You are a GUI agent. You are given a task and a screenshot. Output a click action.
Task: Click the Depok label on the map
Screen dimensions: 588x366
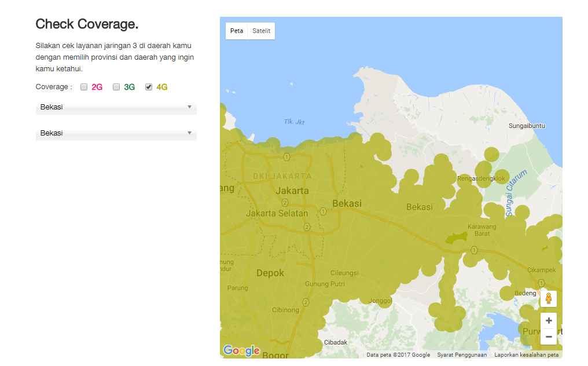(x=270, y=273)
